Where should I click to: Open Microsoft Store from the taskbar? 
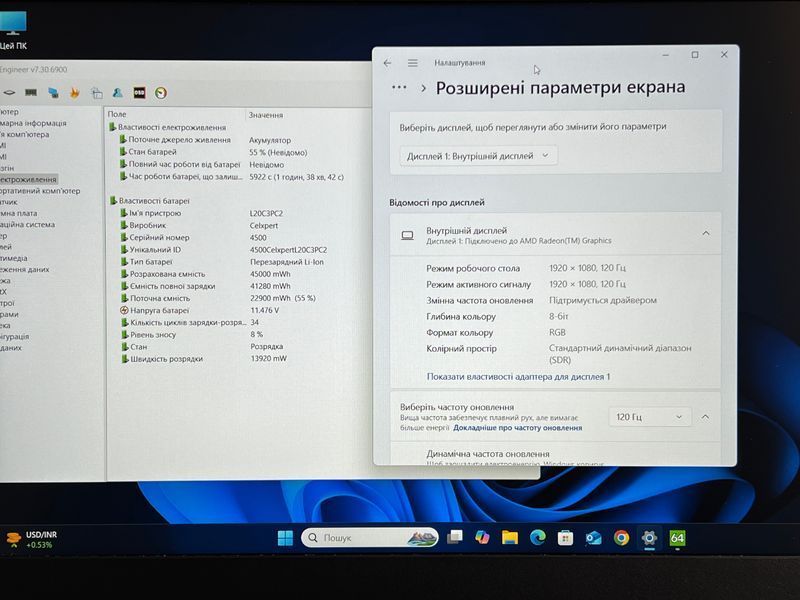point(565,538)
